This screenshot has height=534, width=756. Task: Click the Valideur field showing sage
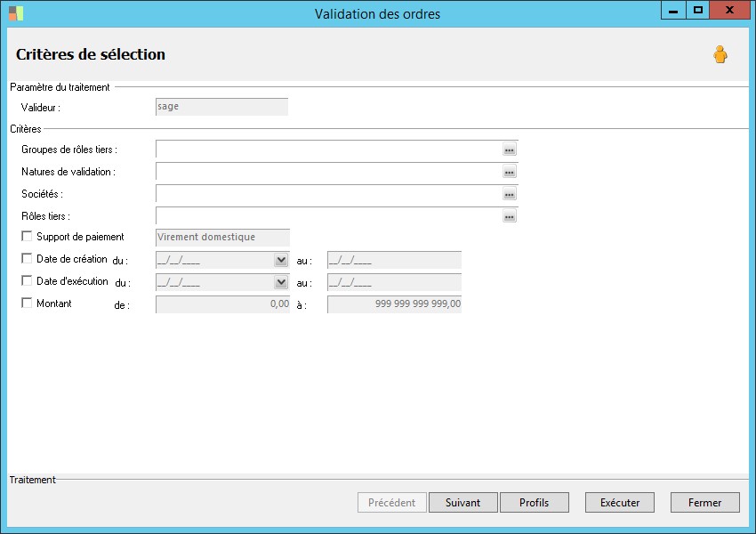pos(221,107)
